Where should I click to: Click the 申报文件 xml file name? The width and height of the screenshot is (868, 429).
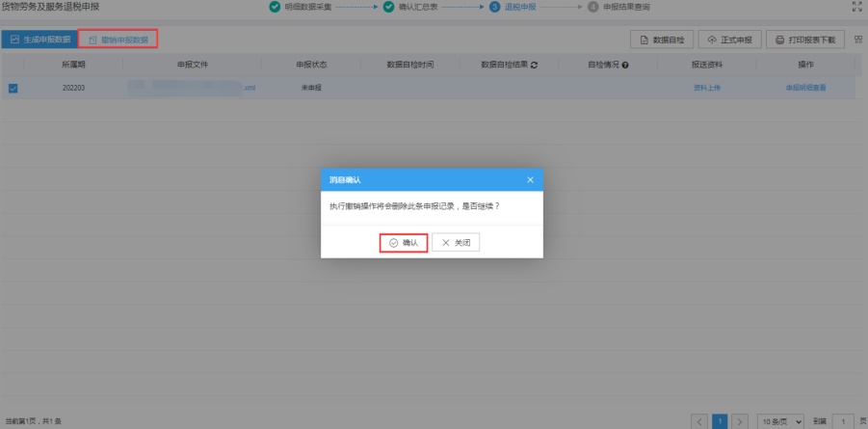click(x=192, y=88)
